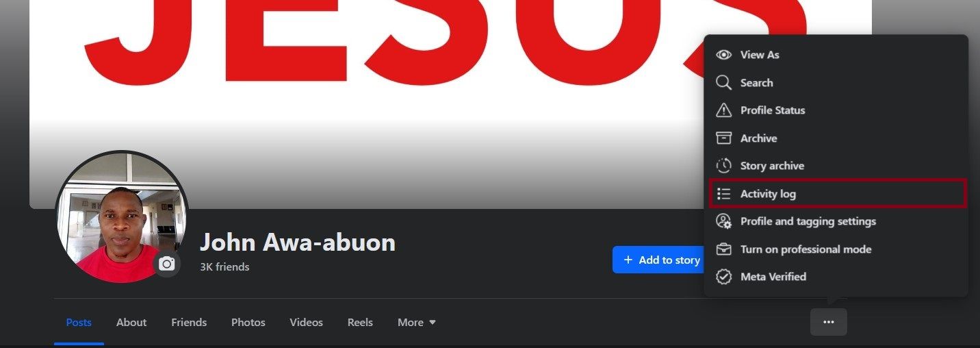Click camera icon to update profile picture
Viewport: 980px width, 348px height.
tap(166, 264)
